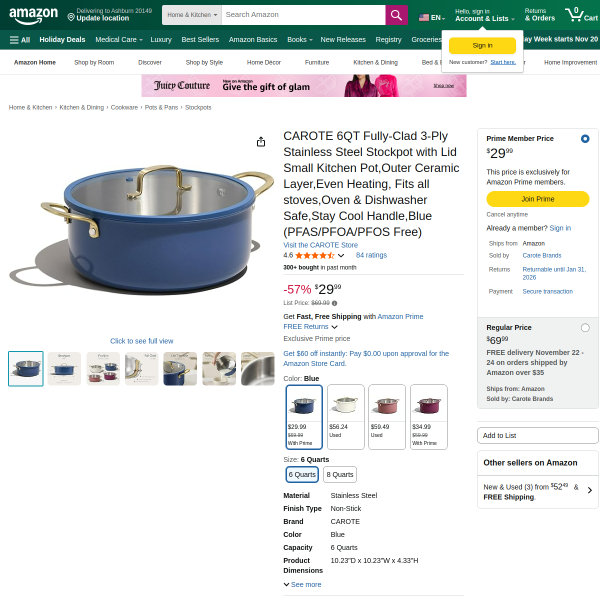Viewport: 600px width, 600px height.
Task: Expand the star ratings chevron
Action: tap(341, 255)
